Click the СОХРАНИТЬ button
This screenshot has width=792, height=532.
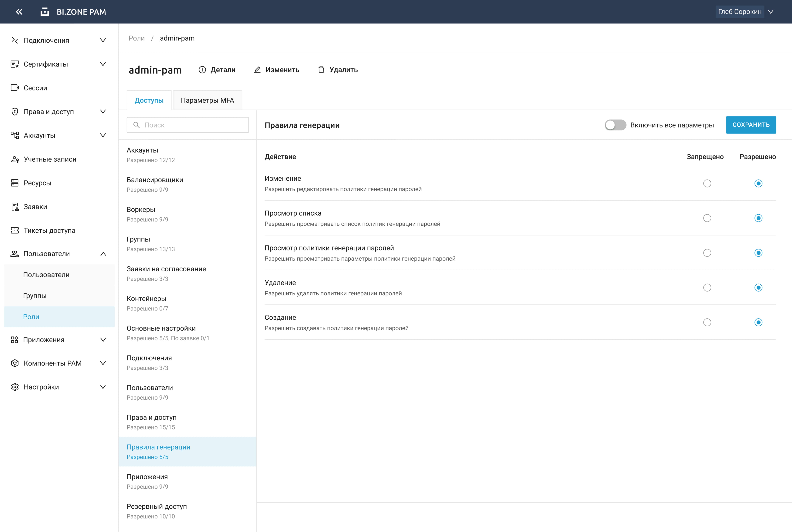(x=751, y=125)
